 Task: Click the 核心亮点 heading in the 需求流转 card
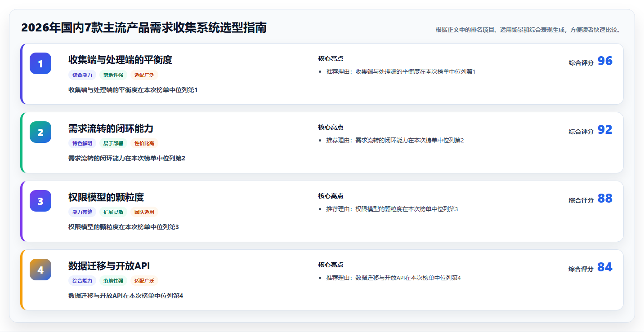pos(331,127)
